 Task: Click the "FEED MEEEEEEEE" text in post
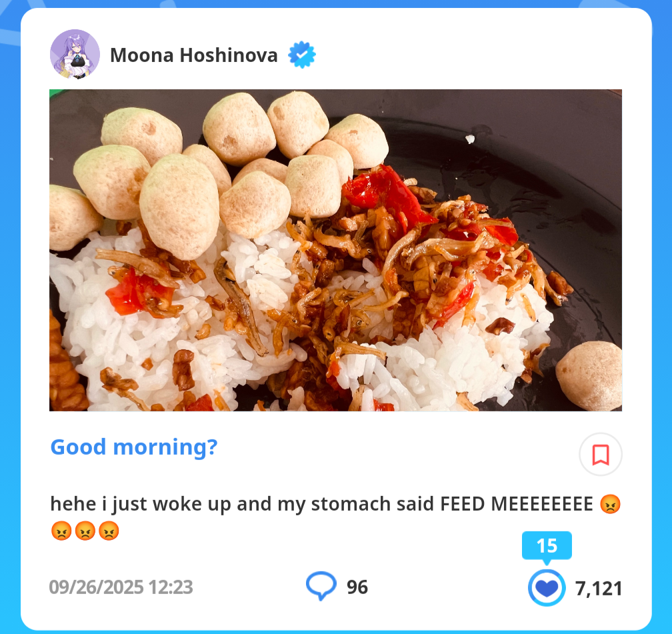point(517,504)
